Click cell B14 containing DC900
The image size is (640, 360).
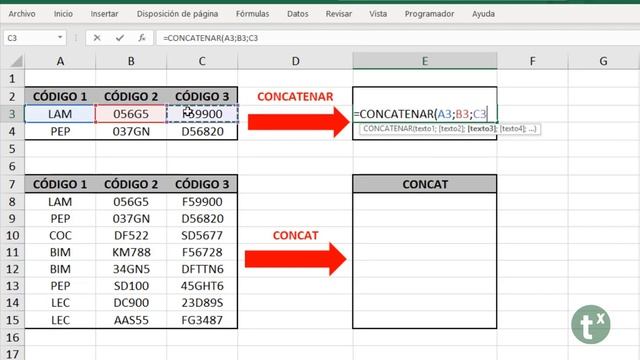pos(131,303)
